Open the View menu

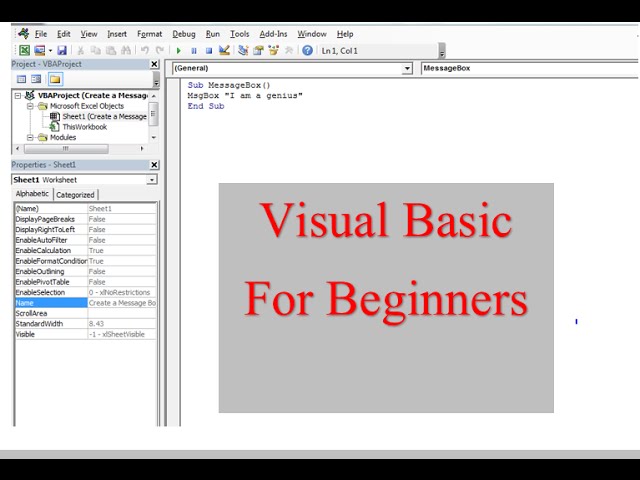click(x=89, y=34)
